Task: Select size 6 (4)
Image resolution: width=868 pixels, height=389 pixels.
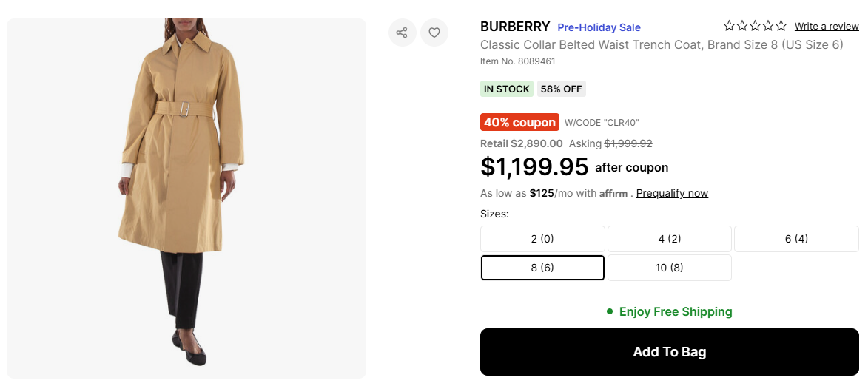Action: pyautogui.click(x=796, y=239)
